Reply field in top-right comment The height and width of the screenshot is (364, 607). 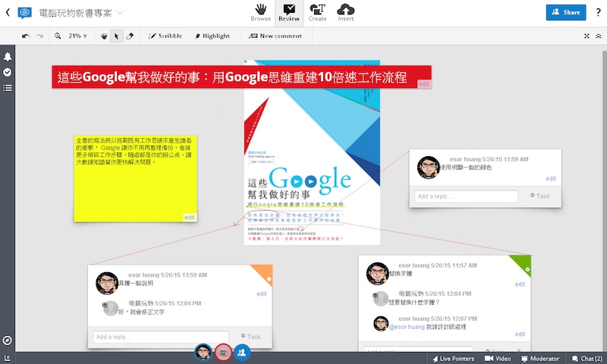click(466, 196)
